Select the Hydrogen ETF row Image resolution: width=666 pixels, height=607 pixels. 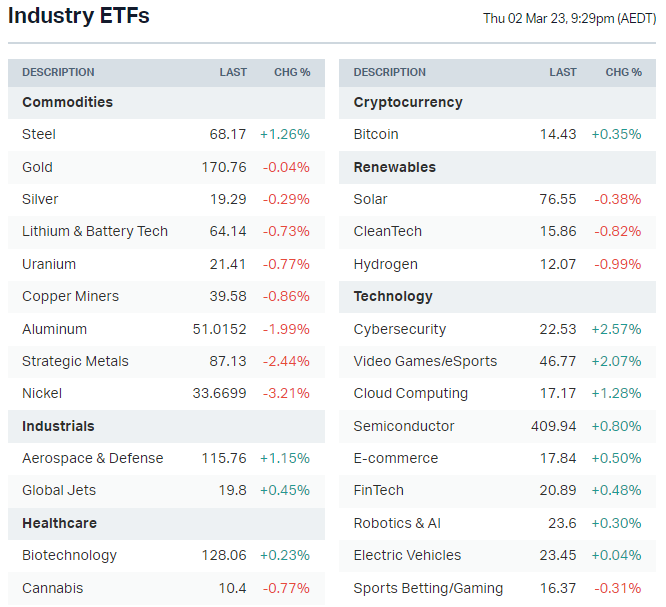point(385,264)
